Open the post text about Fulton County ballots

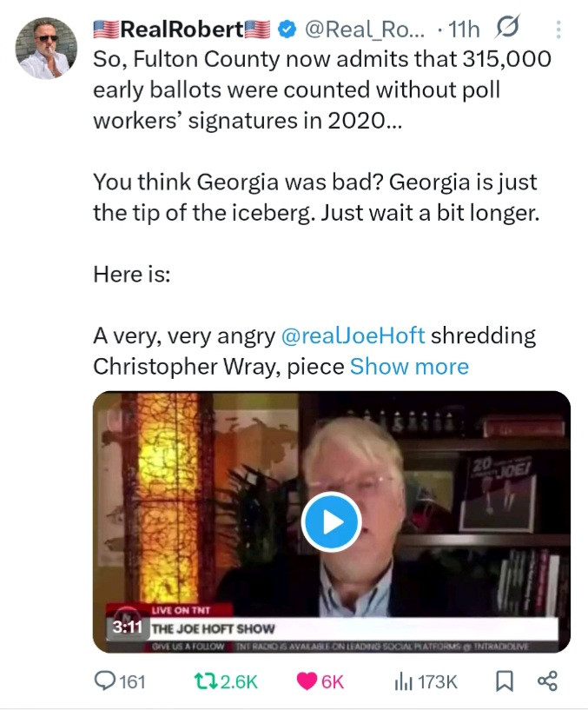click(321, 90)
